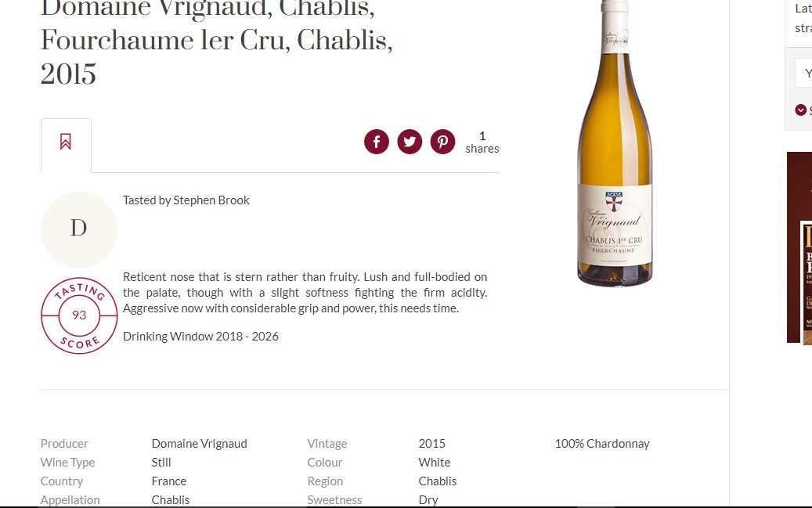The height and width of the screenshot is (508, 812).
Task: Share wine on Twitter
Action: (x=410, y=142)
